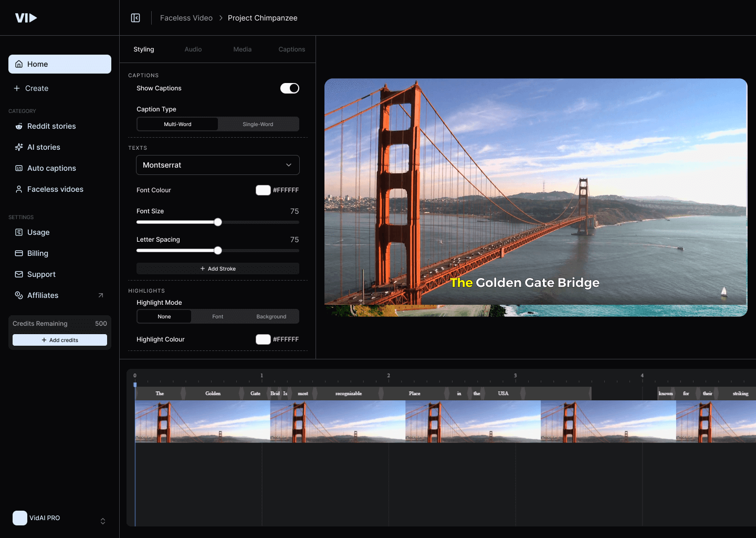Open AI stories category
756x538 pixels.
pos(44,147)
